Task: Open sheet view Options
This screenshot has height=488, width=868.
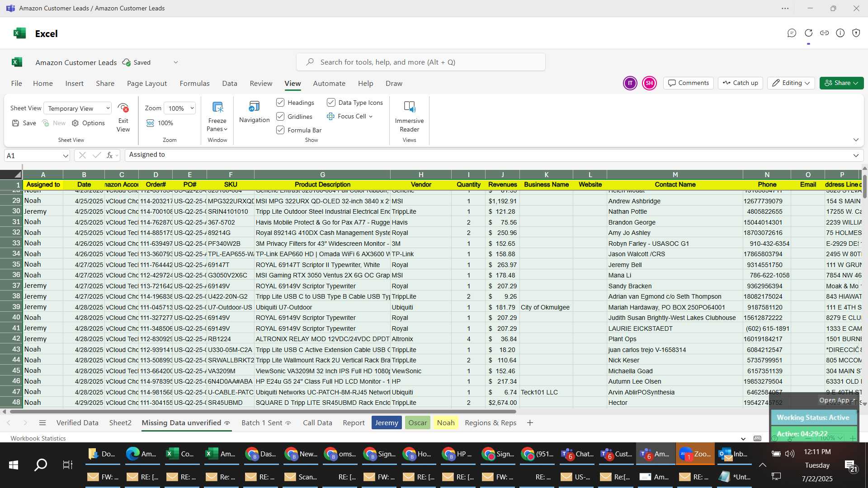Action: coord(89,123)
